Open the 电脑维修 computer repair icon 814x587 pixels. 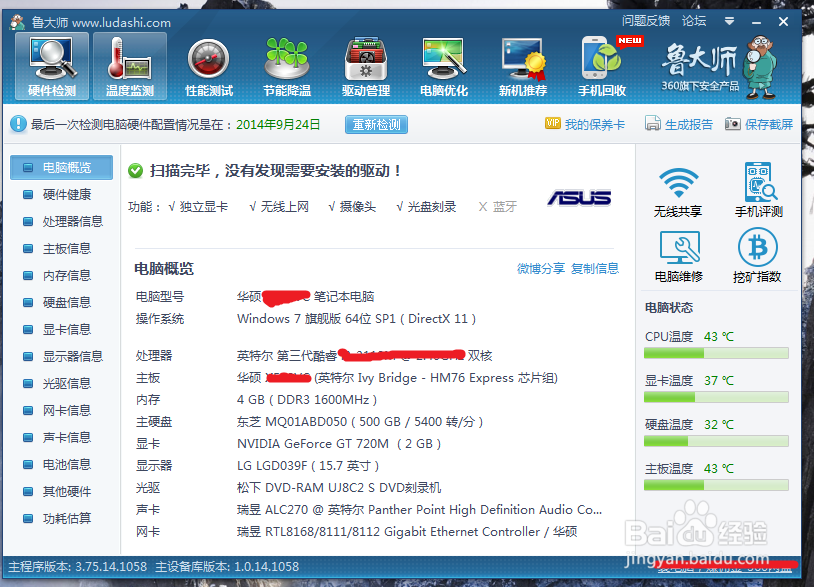[x=679, y=257]
